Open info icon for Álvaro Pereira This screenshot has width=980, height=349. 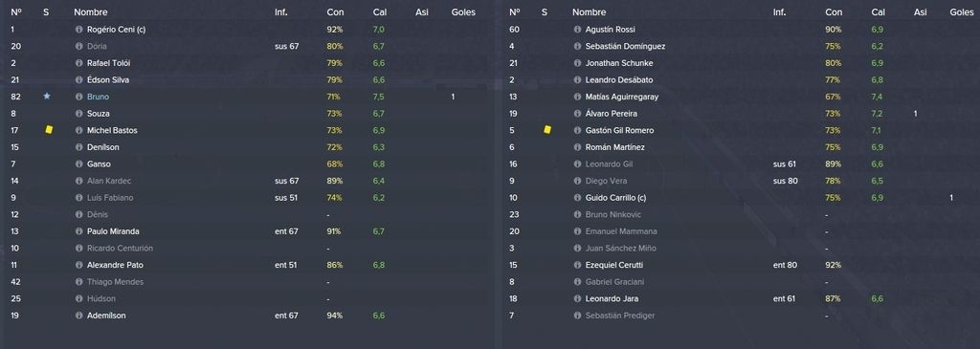[577, 114]
